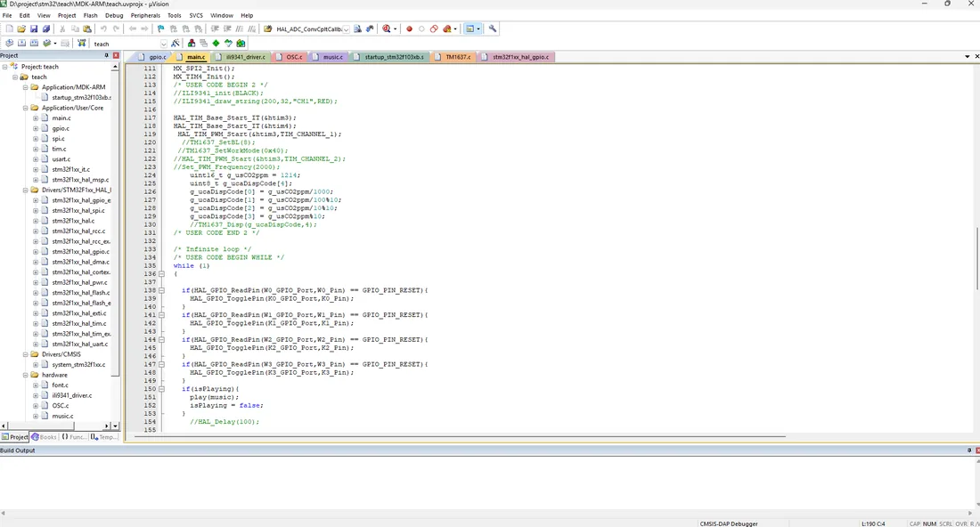
Task: Select gpio.c in the project tree
Action: [61, 128]
